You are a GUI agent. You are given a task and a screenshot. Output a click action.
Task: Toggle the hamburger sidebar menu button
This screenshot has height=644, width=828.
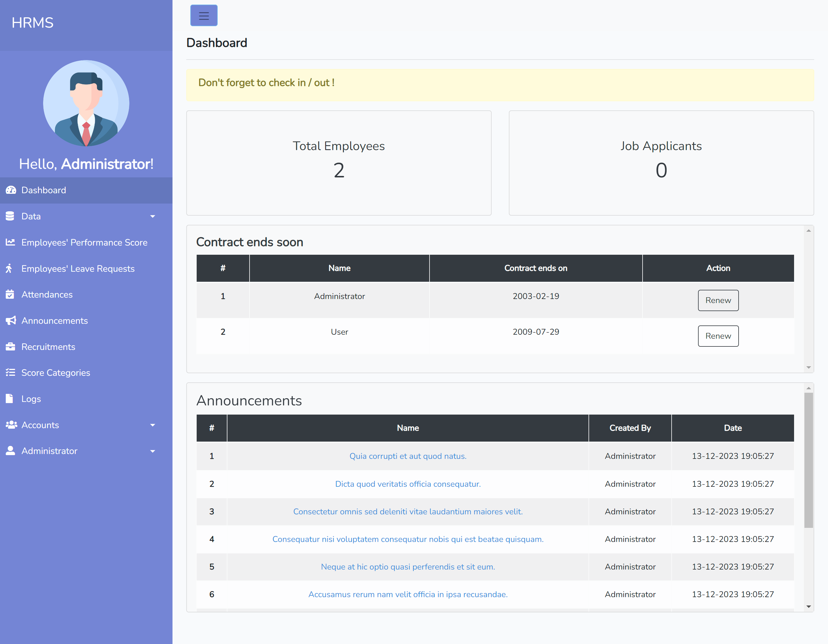tap(204, 16)
